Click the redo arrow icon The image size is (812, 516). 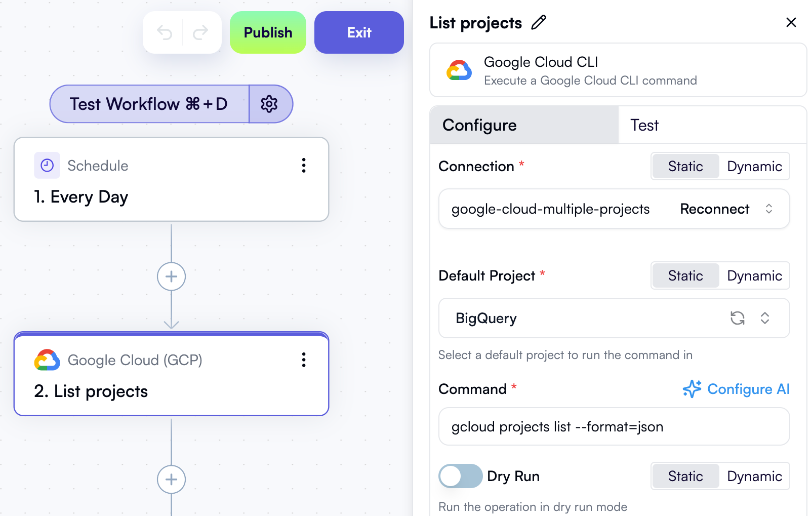tap(201, 32)
